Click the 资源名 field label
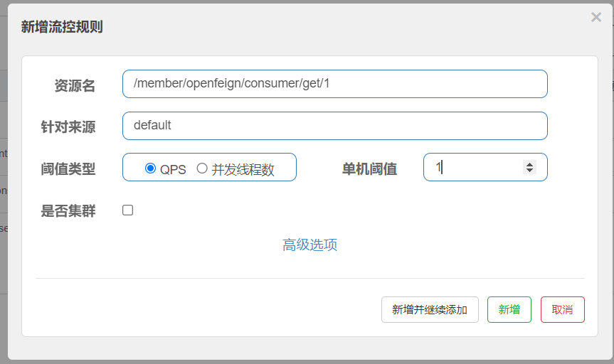 [75, 86]
